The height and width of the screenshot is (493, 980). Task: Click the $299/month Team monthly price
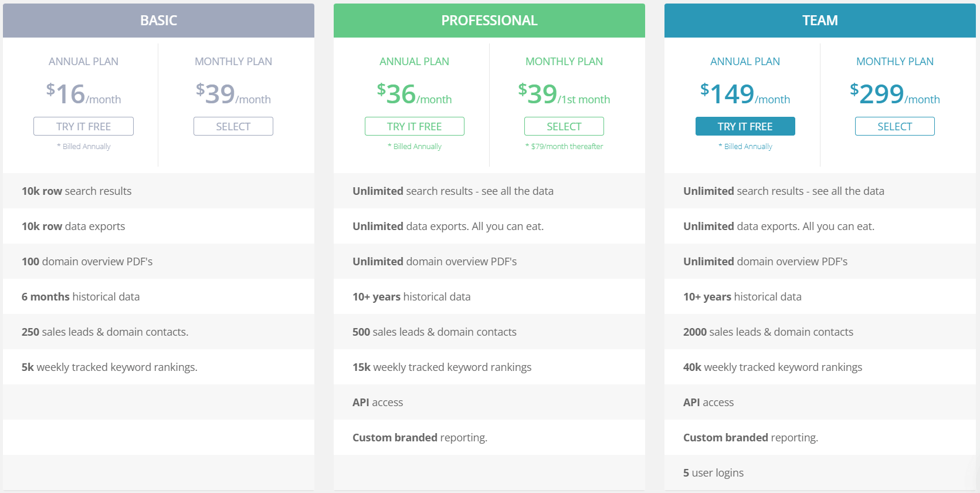(x=895, y=94)
